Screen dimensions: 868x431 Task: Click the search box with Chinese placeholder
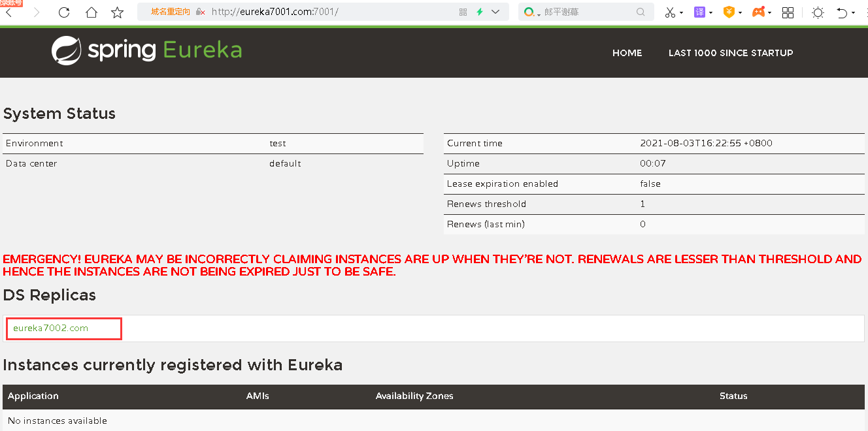[x=586, y=12]
